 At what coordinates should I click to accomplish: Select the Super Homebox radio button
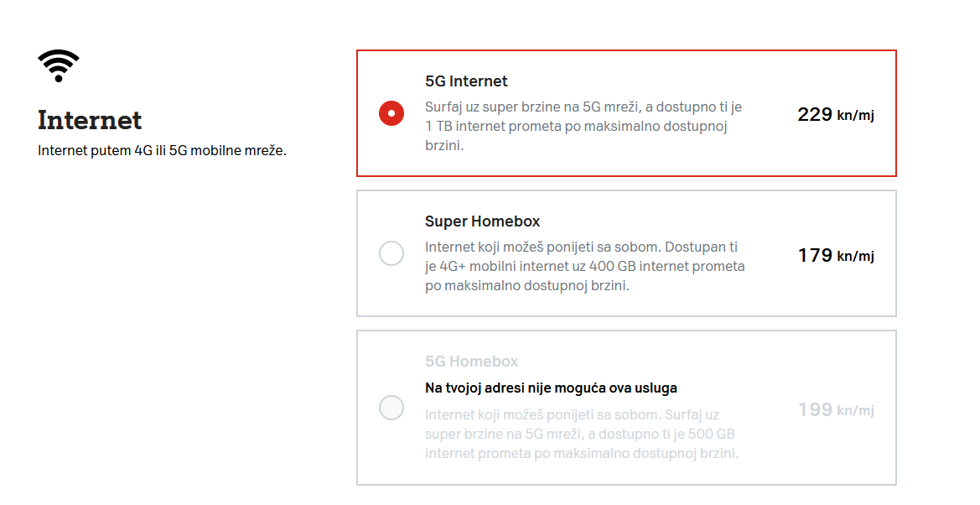[391, 253]
